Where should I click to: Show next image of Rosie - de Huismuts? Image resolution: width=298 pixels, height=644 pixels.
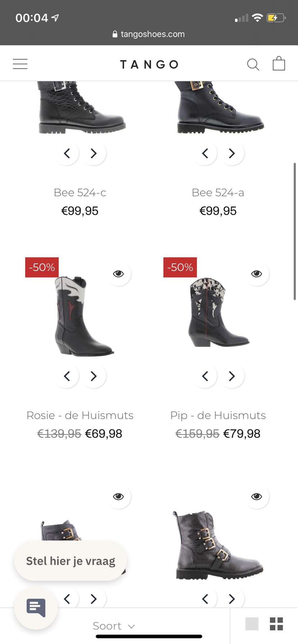(94, 376)
